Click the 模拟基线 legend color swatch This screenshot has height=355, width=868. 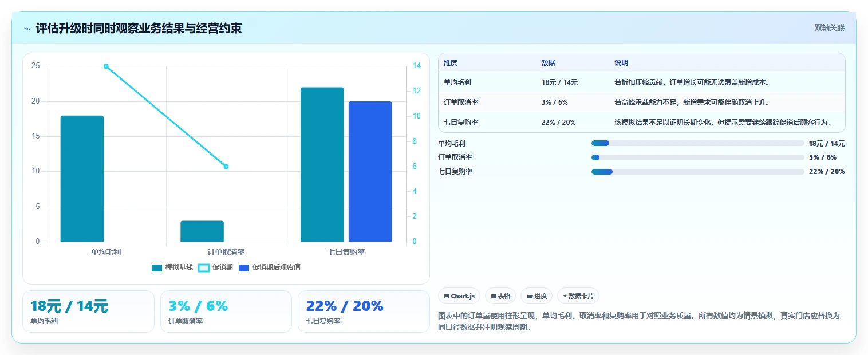[x=157, y=267]
